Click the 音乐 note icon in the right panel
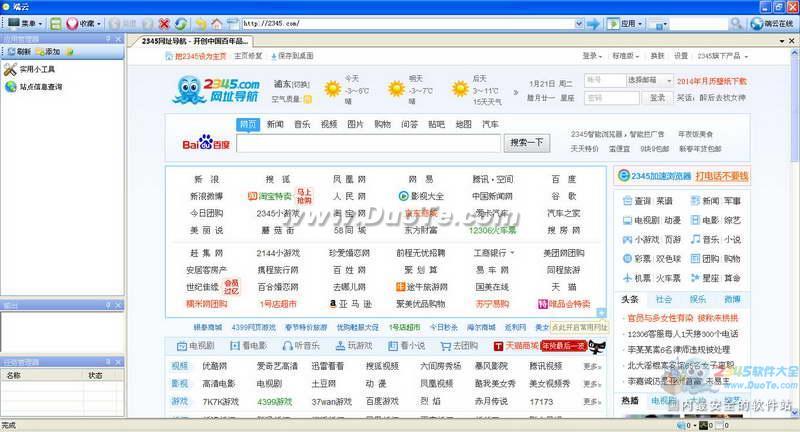 coord(695,239)
